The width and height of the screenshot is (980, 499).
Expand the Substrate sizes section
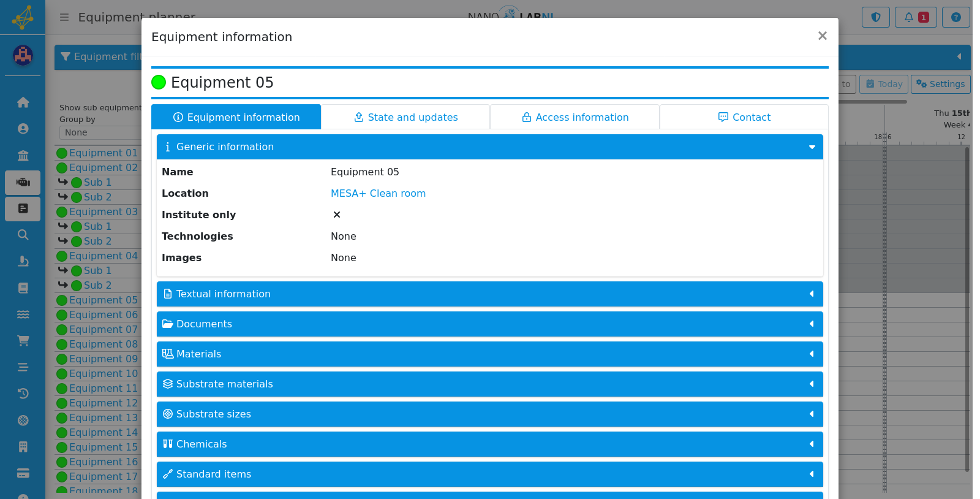[490, 414]
